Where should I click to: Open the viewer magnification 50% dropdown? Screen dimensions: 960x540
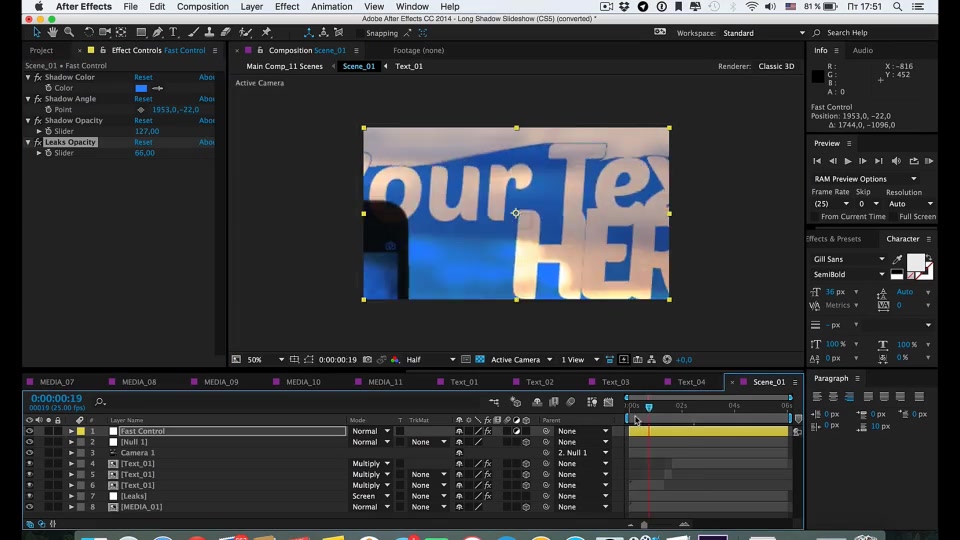pos(266,360)
